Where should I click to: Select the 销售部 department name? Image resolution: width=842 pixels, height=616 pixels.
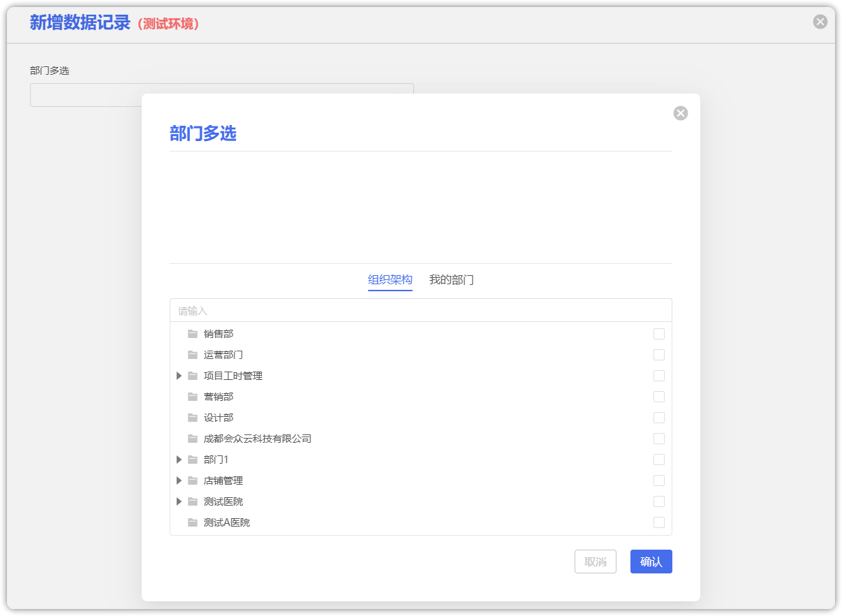coord(219,334)
